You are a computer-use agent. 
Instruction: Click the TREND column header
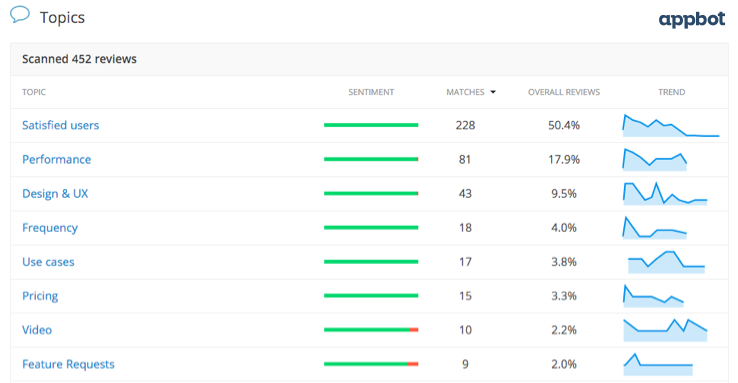[672, 92]
